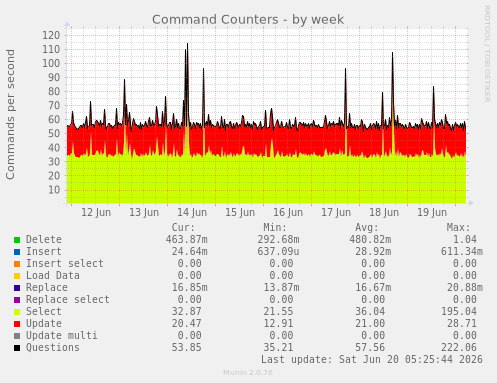Click the '16 Jun' x-axis date label
Image resolution: width=497 pixels, height=383 pixels.
pos(288,212)
